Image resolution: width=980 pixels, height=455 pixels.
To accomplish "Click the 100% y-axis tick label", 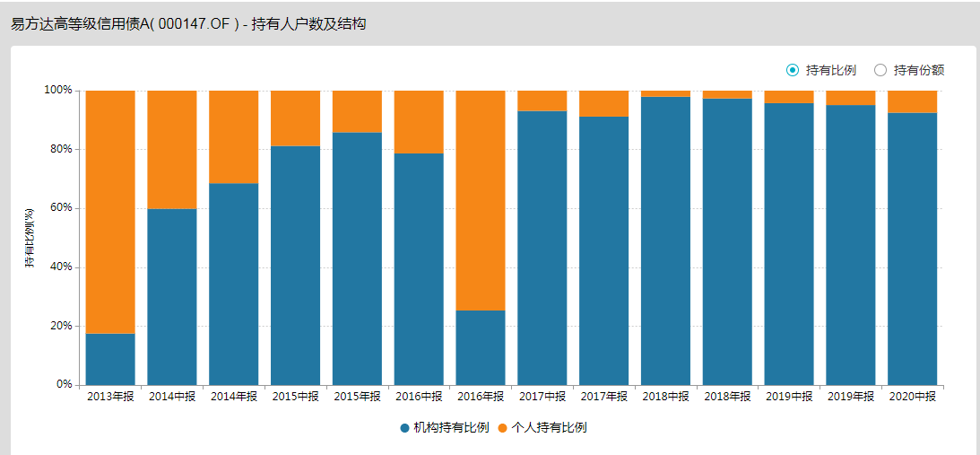I will point(57,90).
